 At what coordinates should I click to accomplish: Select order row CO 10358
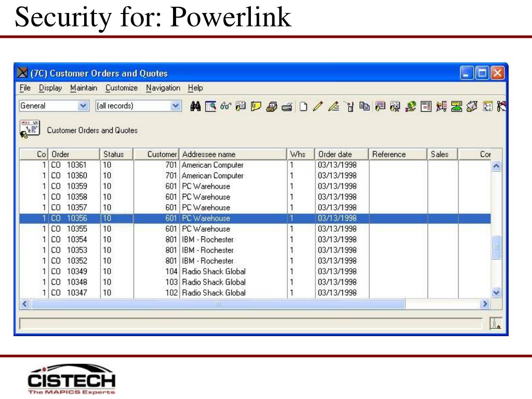pyautogui.click(x=255, y=197)
